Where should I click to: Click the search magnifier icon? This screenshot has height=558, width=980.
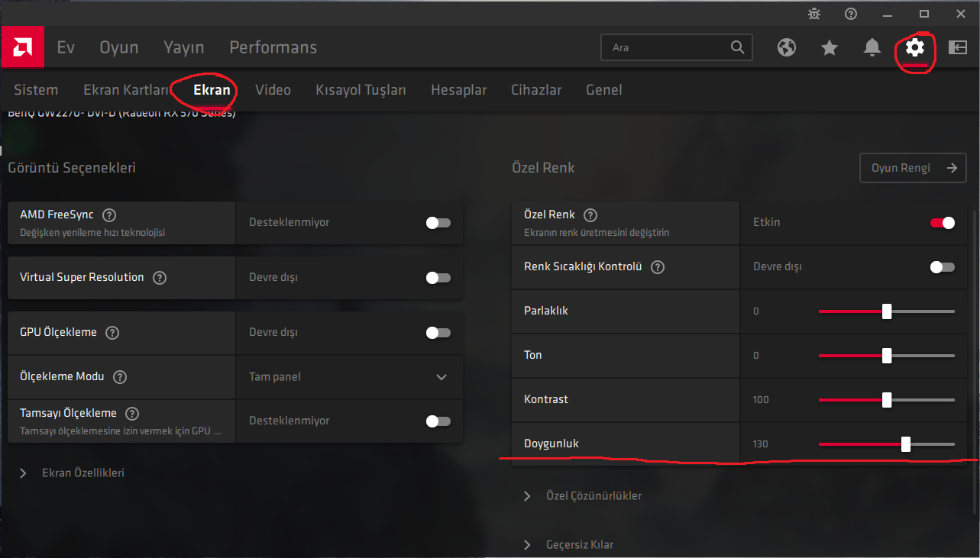(x=737, y=47)
